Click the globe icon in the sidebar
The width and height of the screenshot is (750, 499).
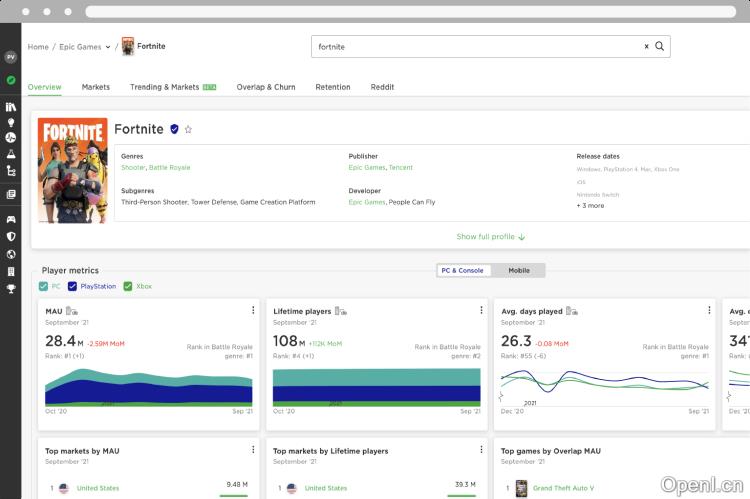coord(11,254)
